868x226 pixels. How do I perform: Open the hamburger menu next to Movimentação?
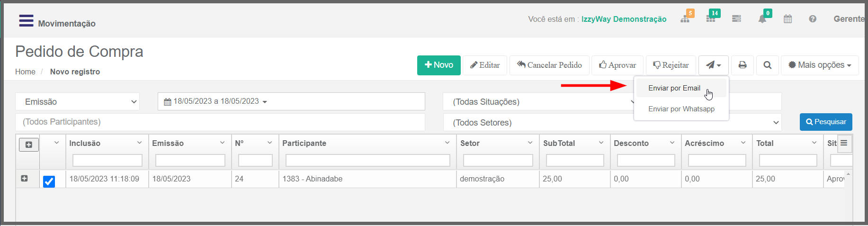26,21
